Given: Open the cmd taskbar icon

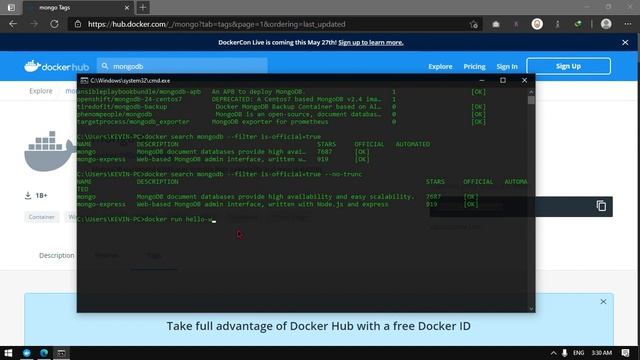Looking at the screenshot, I should (x=61, y=353).
